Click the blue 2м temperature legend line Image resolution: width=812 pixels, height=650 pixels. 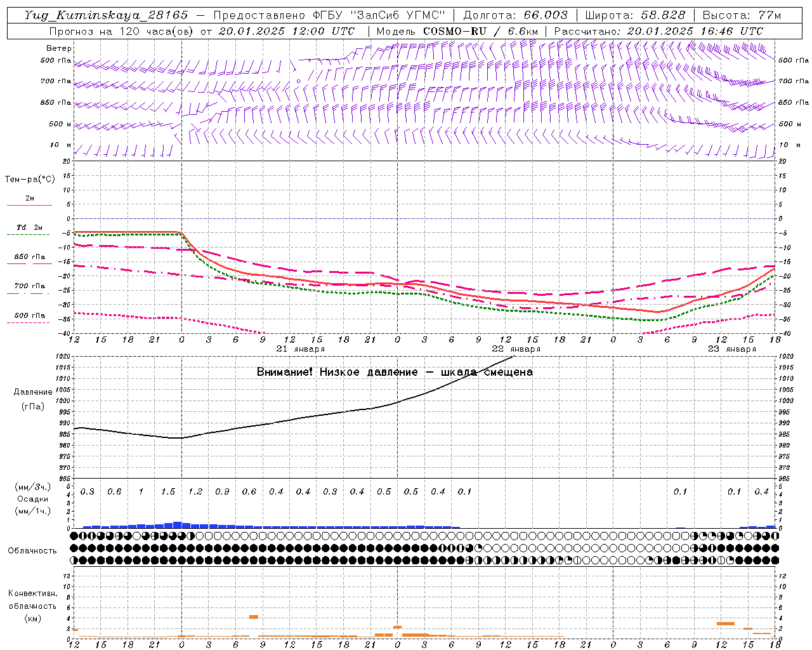point(29,205)
